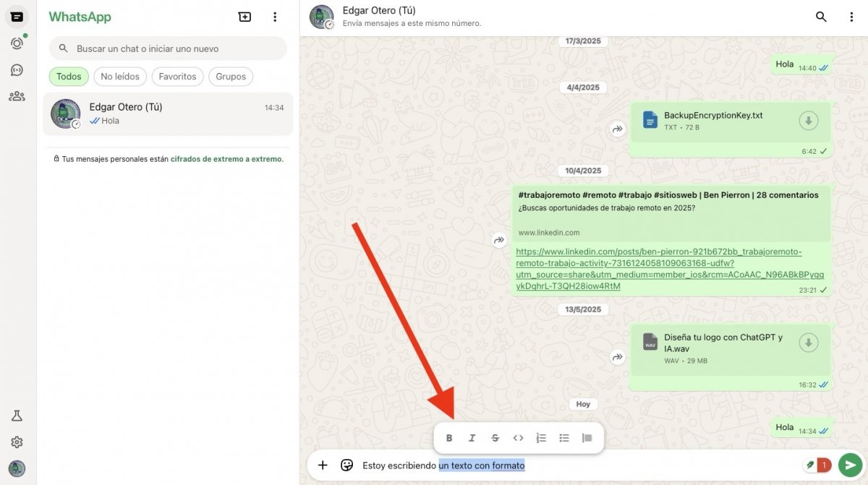Open the emoji and sticker picker
The image size is (868, 485).
point(346,465)
